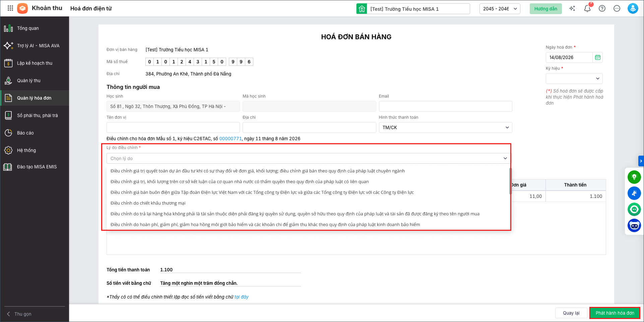Expand the Ký hiệu dropdown

pyautogui.click(x=574, y=78)
